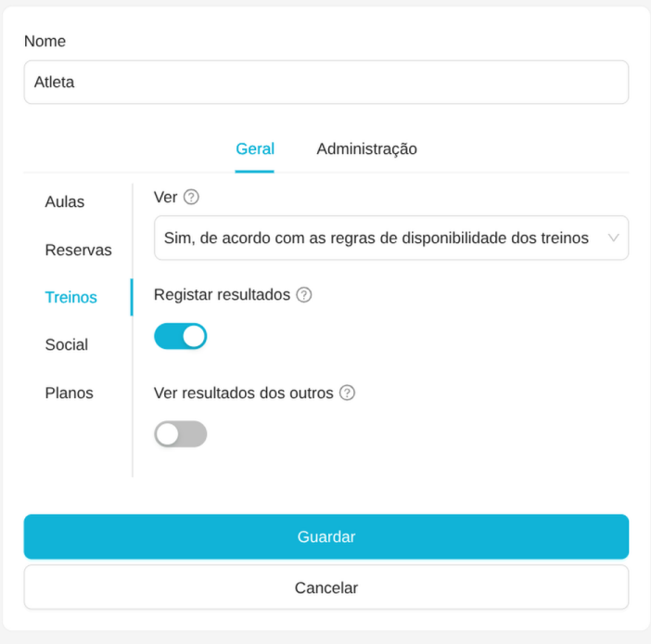Click the Cancelar button

point(326,587)
